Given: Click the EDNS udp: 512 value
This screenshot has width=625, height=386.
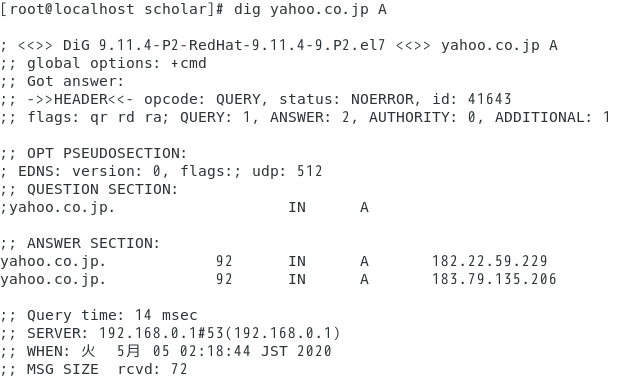Looking at the screenshot, I should coord(287,171).
